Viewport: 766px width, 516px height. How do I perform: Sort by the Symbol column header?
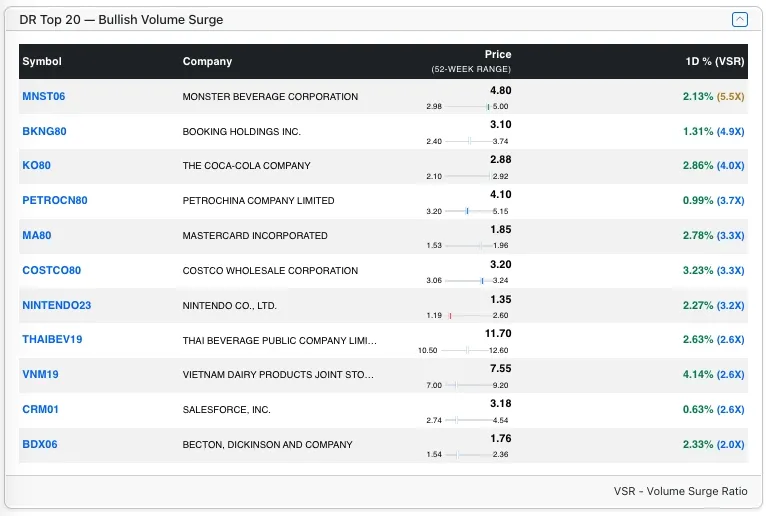pyautogui.click(x=42, y=62)
